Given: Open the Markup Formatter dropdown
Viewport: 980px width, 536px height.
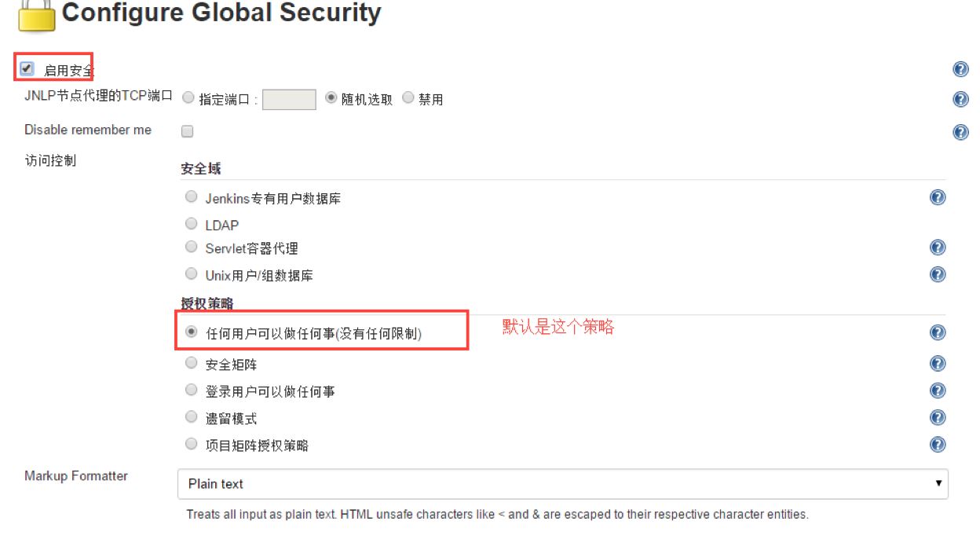Looking at the screenshot, I should point(562,484).
